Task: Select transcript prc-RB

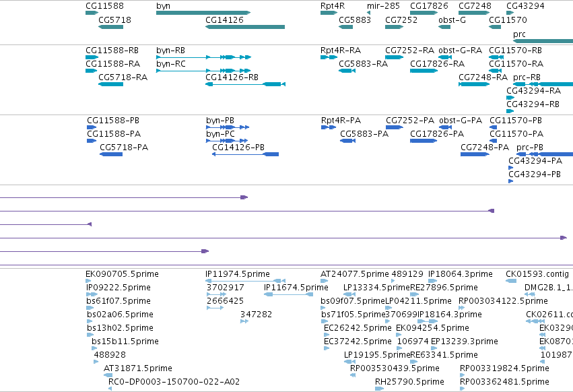Action: [543, 84]
